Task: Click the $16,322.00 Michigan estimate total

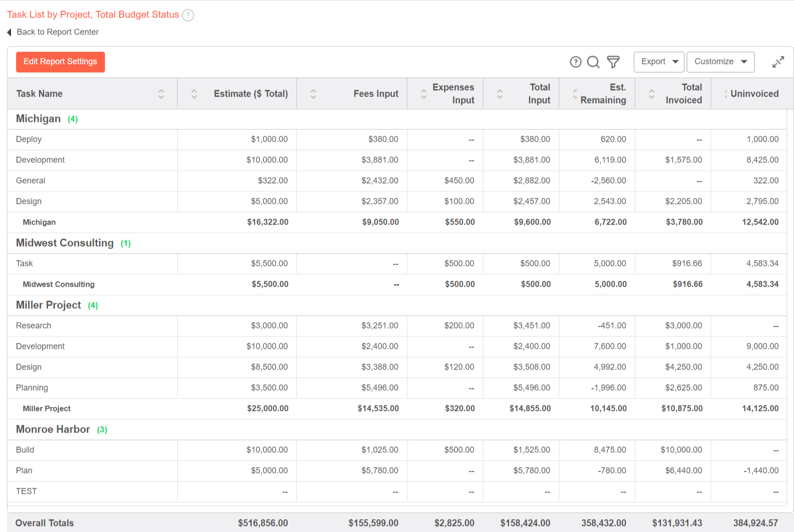Action: coord(267,222)
